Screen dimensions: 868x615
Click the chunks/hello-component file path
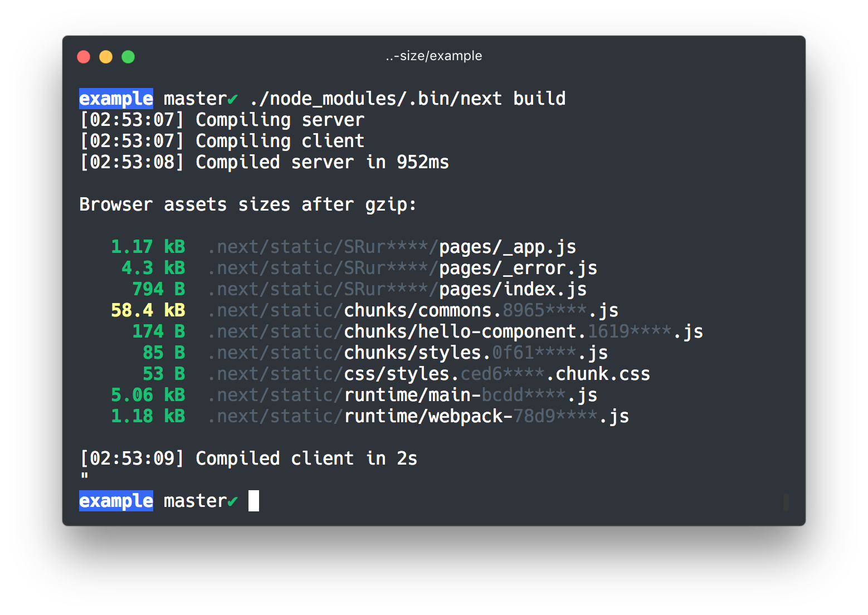455,331
